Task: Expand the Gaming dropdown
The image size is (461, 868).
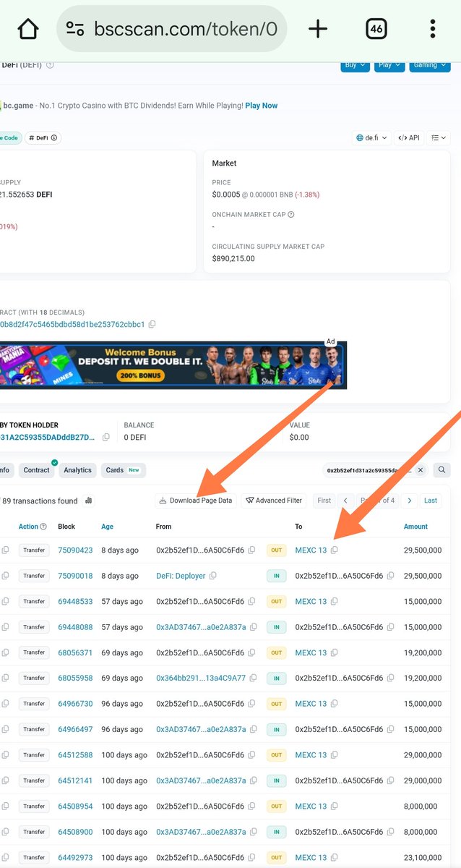Action: (x=430, y=65)
